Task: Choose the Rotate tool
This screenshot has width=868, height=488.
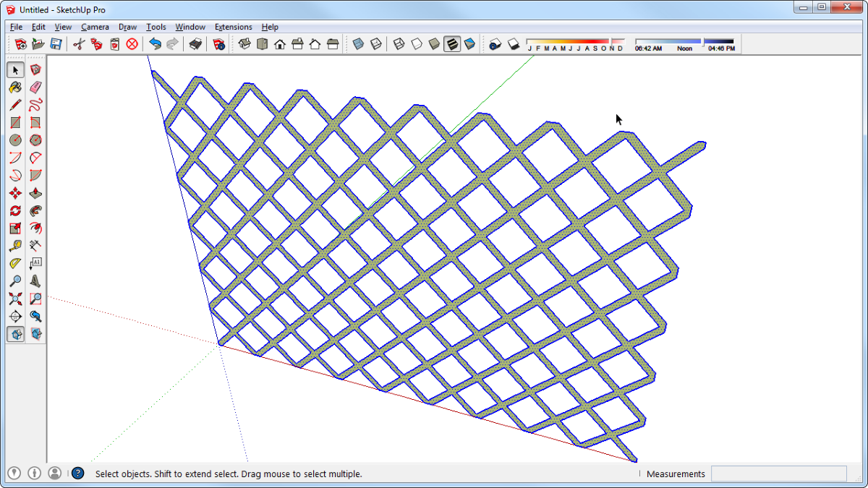Action: 15,211
